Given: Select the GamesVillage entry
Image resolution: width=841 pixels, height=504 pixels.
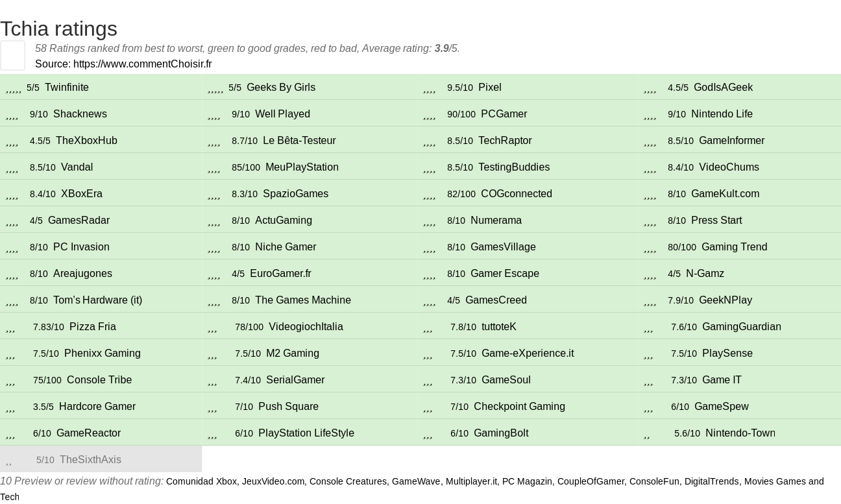Looking at the screenshot, I should [x=528, y=246].
